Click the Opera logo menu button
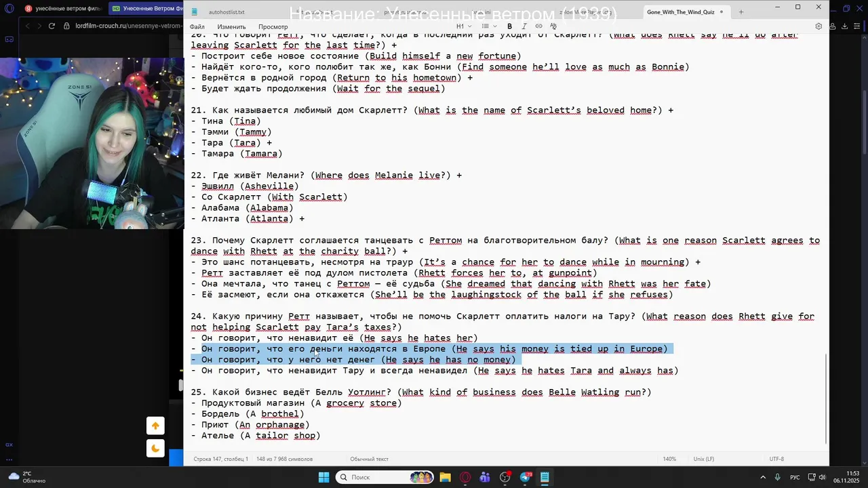868x488 pixels. 9,9
